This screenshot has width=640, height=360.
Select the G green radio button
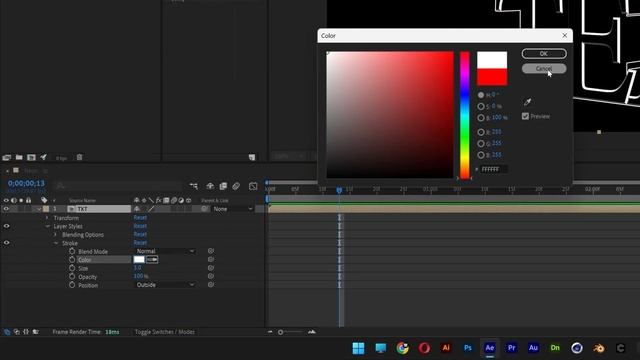click(481, 144)
